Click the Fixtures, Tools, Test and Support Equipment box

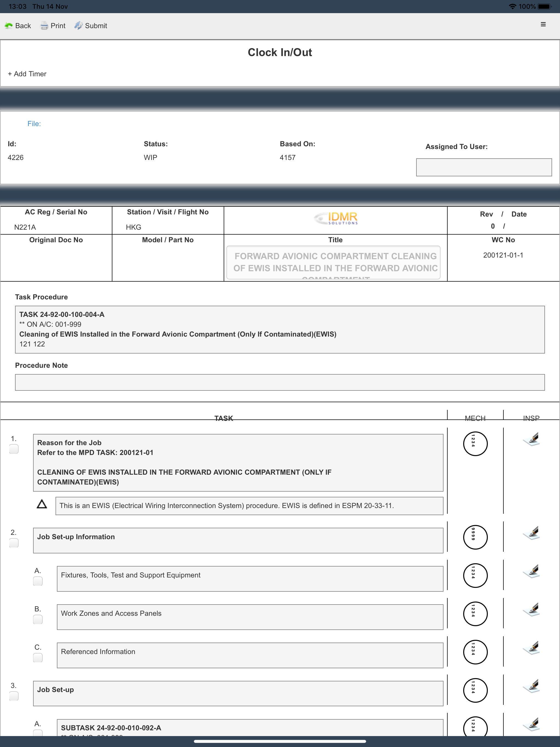[250, 579]
